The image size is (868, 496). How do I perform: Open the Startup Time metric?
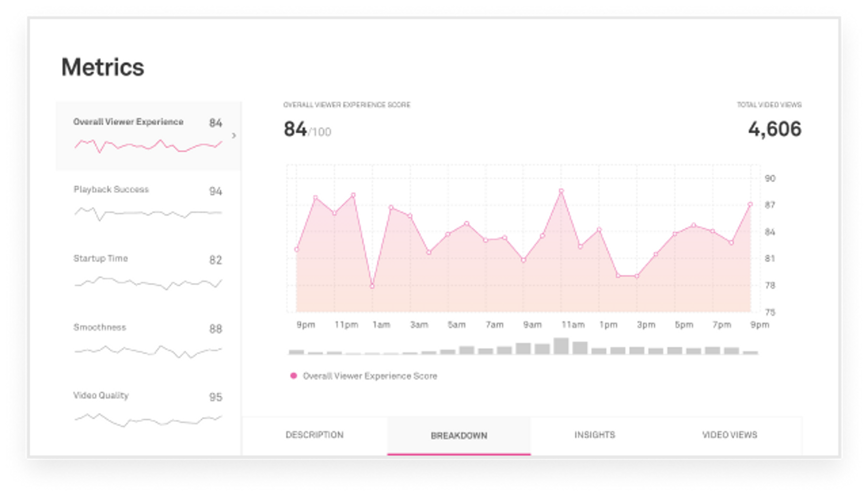pos(101,259)
